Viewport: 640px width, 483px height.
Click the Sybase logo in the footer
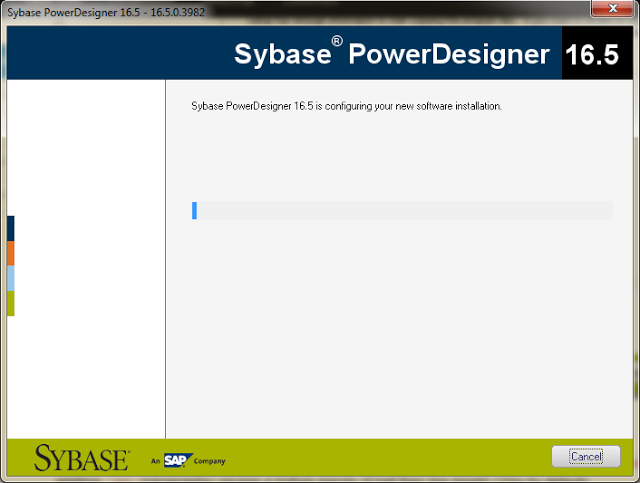82,458
